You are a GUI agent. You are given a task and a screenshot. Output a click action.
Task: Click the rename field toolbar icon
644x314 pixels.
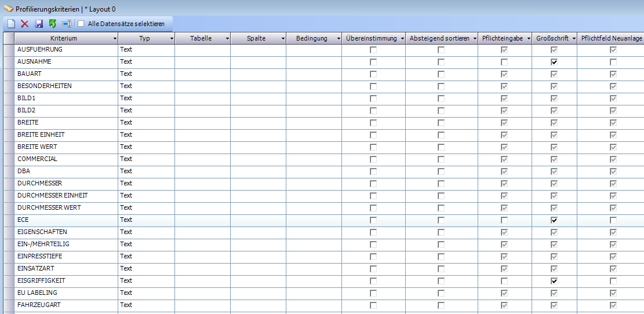[67, 24]
